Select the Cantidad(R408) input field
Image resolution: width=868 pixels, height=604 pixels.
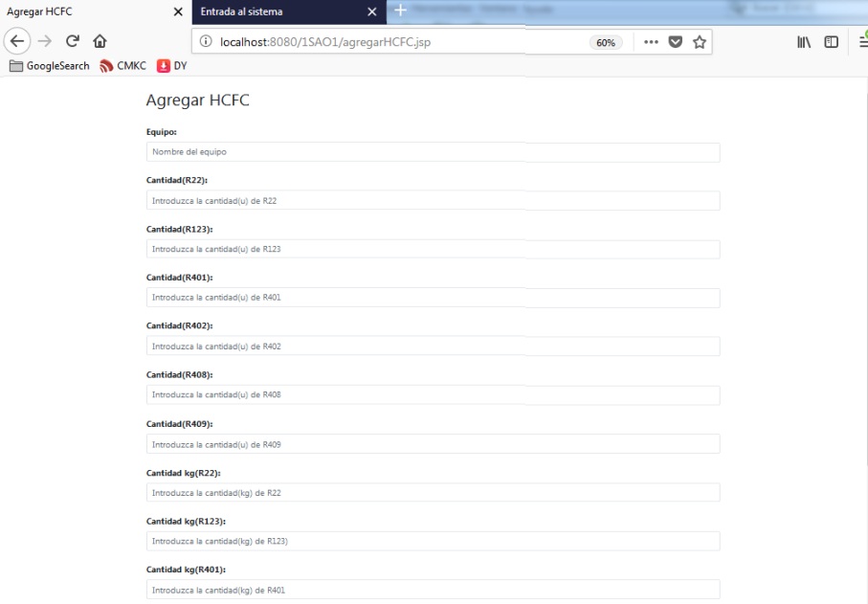[x=433, y=395]
